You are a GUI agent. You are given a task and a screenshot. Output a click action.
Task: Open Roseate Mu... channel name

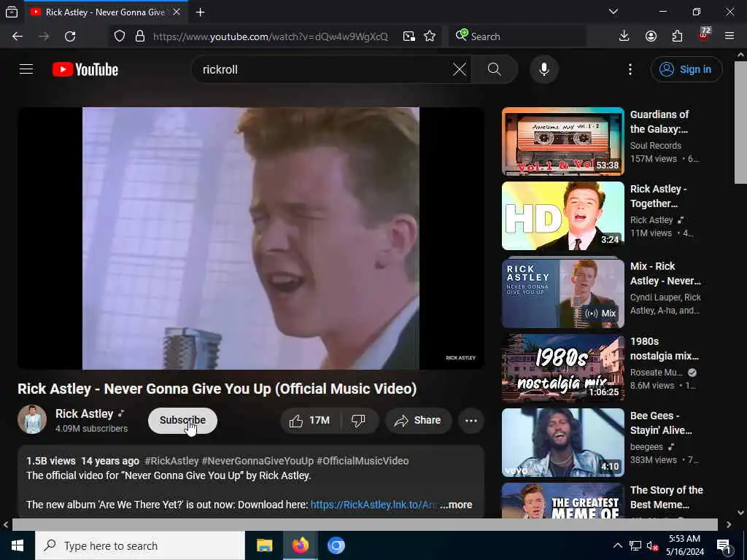tap(657, 373)
